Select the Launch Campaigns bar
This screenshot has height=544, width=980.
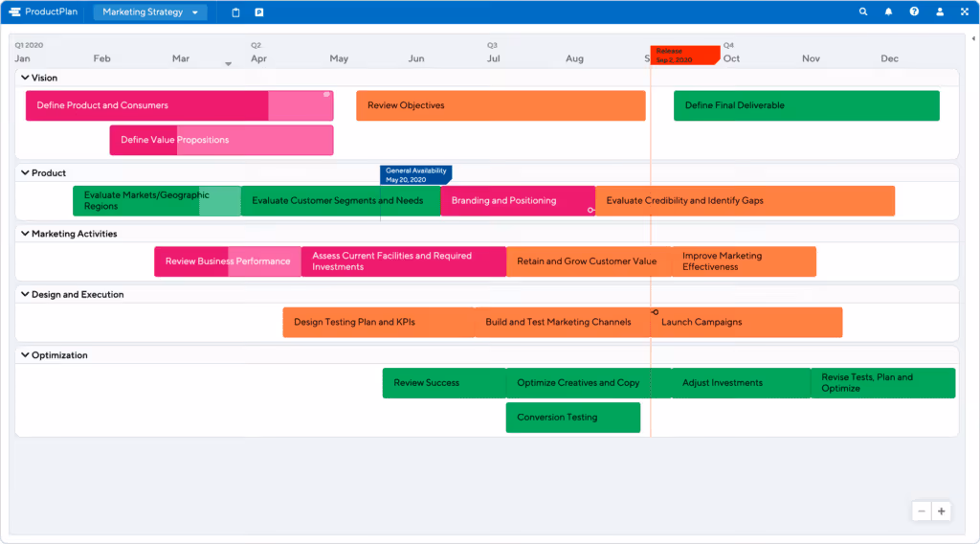(x=746, y=322)
